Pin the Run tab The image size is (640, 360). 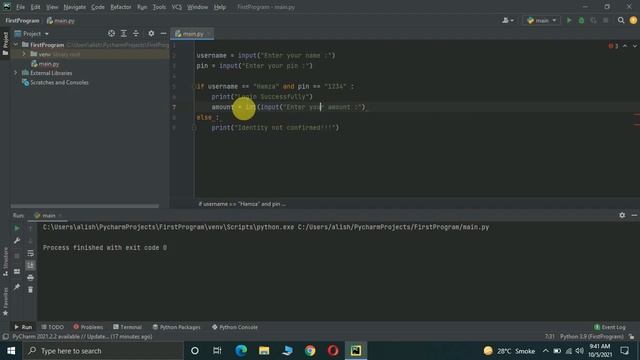pyautogui.click(x=17, y=287)
